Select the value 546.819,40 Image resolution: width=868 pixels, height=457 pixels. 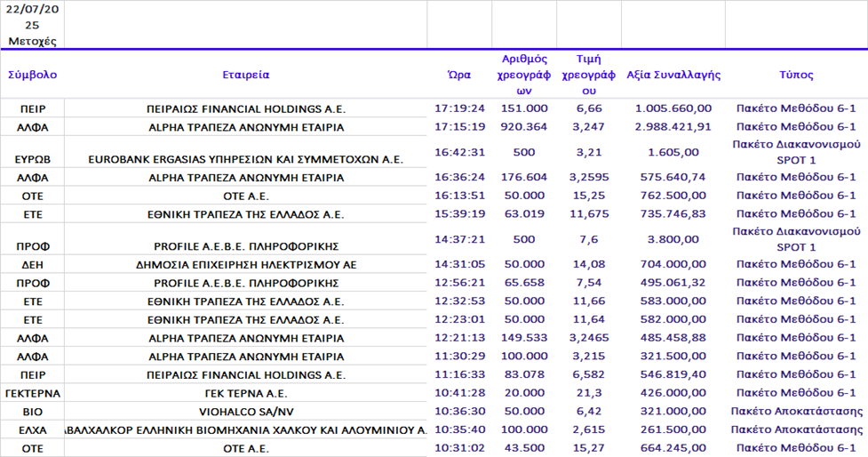673,374
